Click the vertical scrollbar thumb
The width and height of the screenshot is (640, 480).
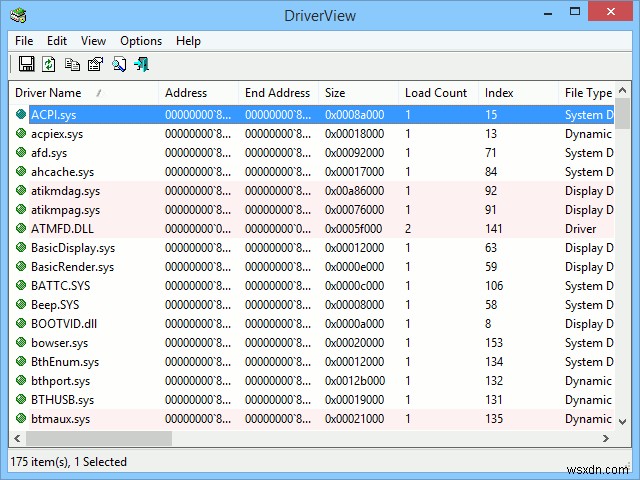point(622,113)
